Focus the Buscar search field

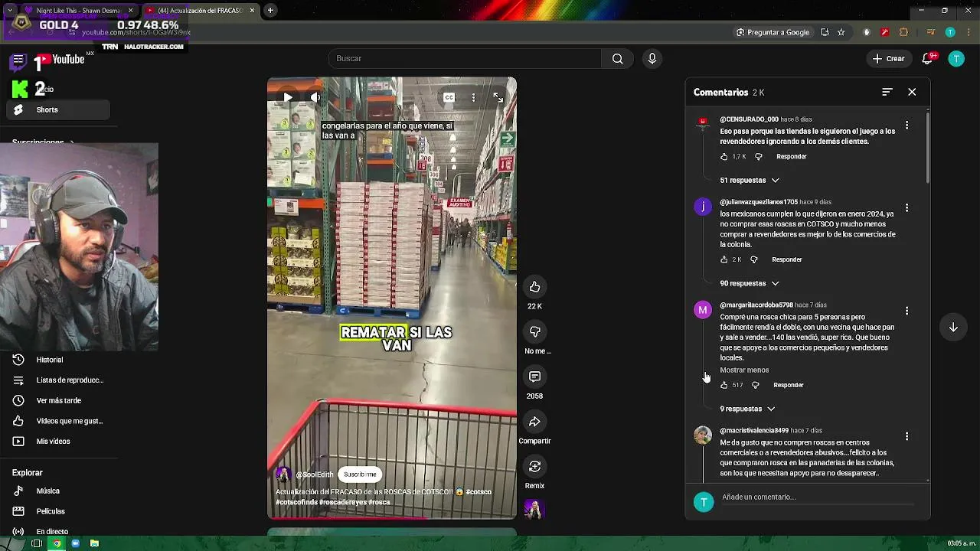coord(465,59)
